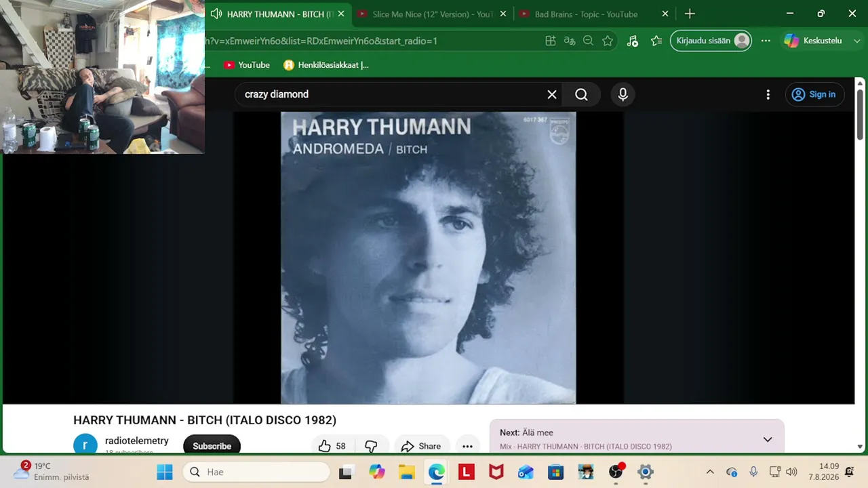868x488 pixels.
Task: Click the Harry Thumann album cover video
Action: pyautogui.click(x=429, y=258)
